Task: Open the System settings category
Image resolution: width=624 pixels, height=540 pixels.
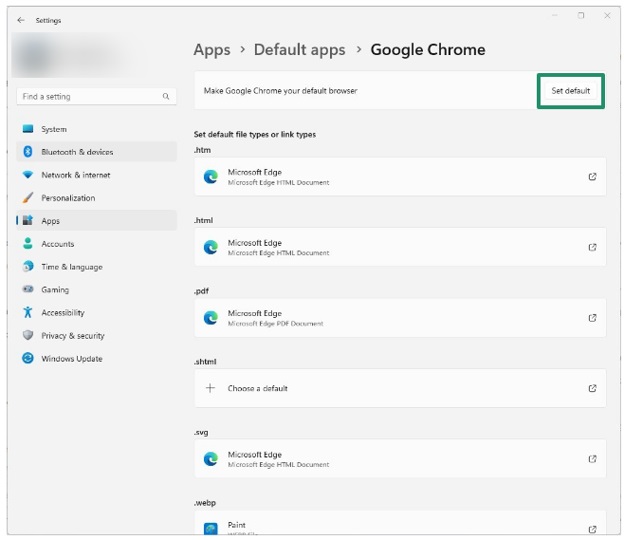Action: 97,129
